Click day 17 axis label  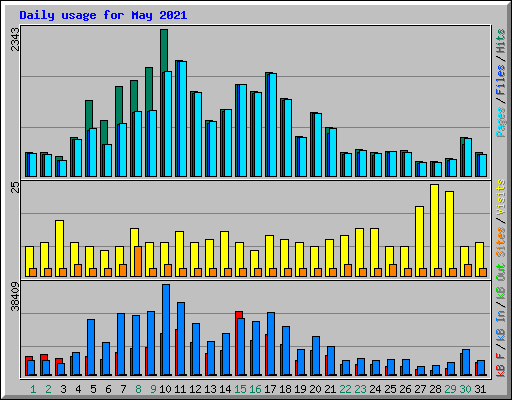pos(270,389)
